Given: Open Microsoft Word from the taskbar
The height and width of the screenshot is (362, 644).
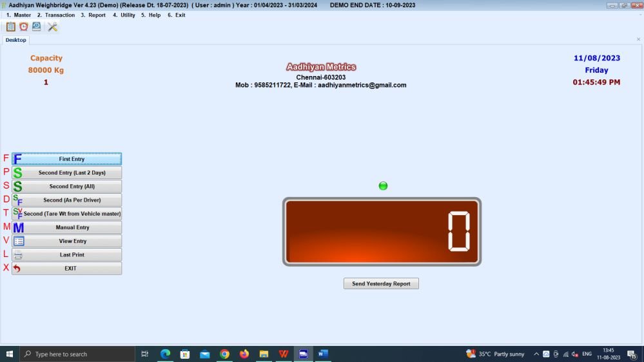Looking at the screenshot, I should click(323, 354).
